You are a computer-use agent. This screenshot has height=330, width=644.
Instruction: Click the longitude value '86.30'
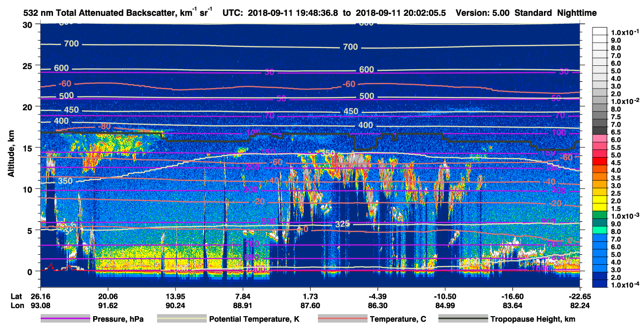click(x=377, y=305)
